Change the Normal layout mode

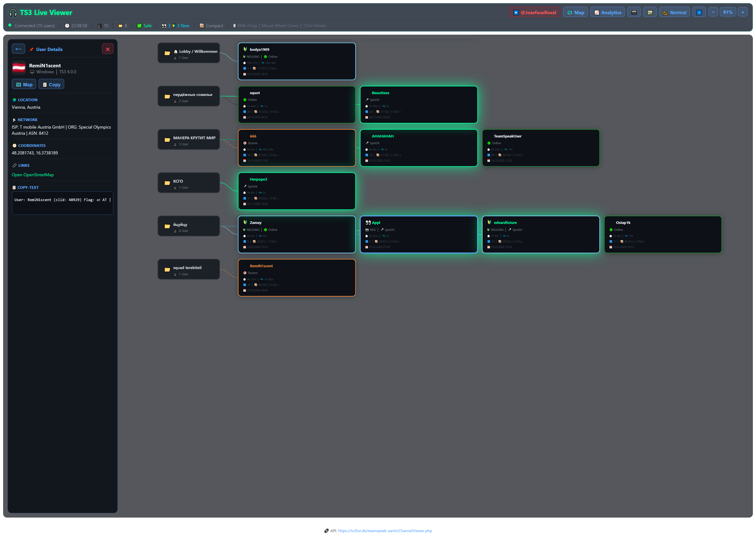point(674,12)
